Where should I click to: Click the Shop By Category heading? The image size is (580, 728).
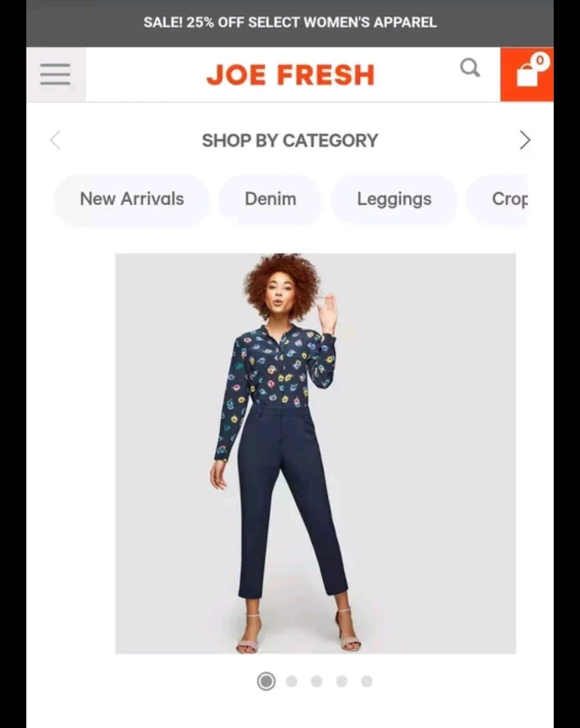pos(290,141)
